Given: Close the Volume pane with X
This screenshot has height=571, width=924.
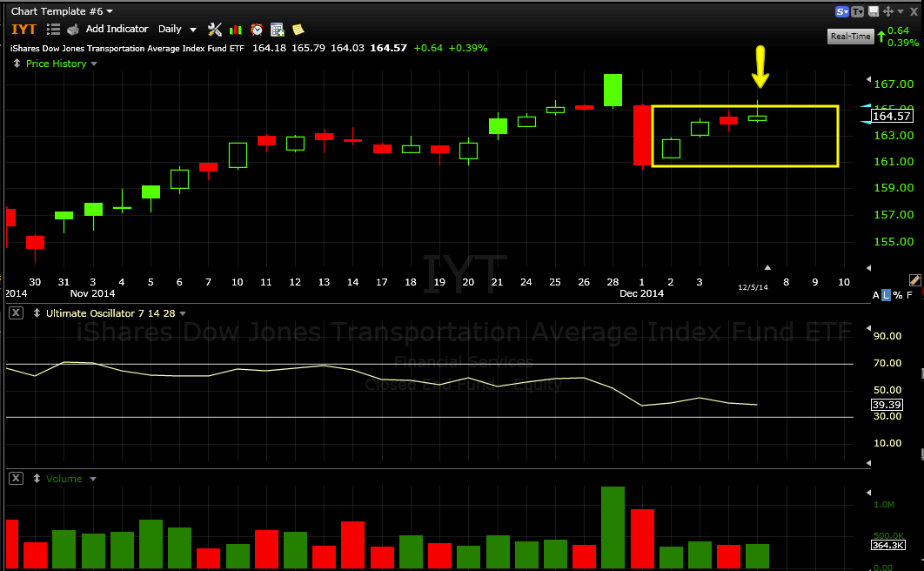Looking at the screenshot, I should [x=16, y=479].
